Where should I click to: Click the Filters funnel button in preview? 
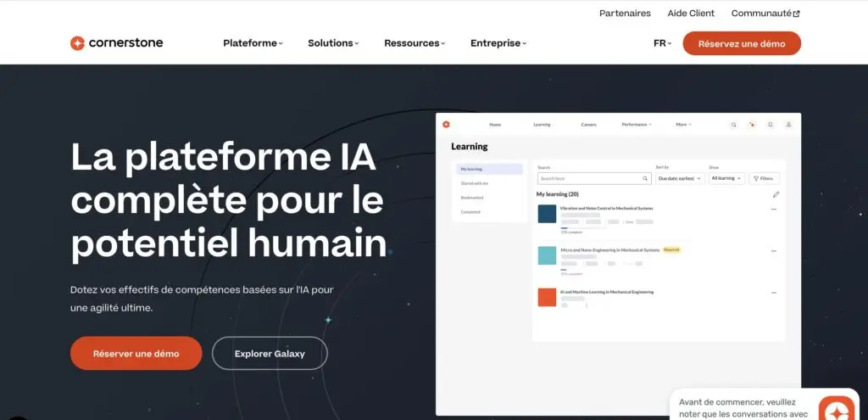(x=764, y=178)
